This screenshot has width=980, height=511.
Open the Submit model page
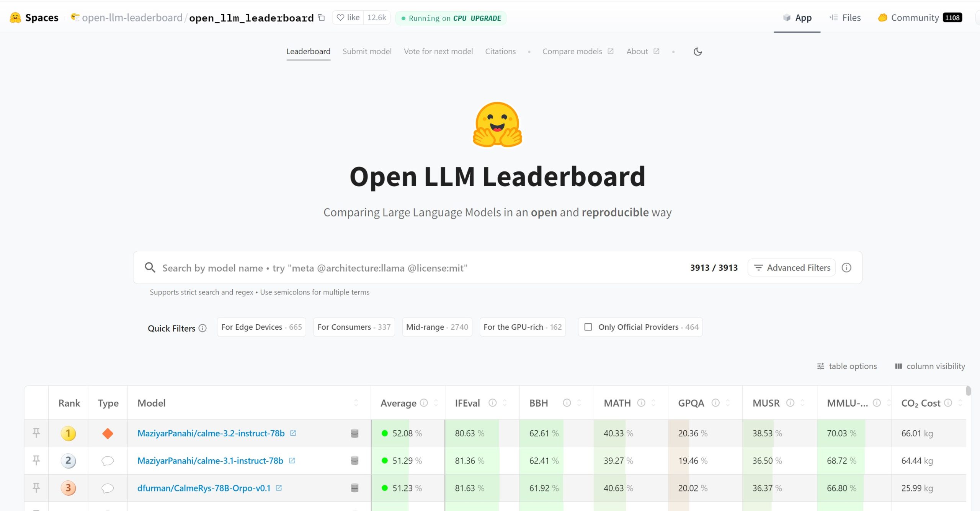click(x=366, y=51)
